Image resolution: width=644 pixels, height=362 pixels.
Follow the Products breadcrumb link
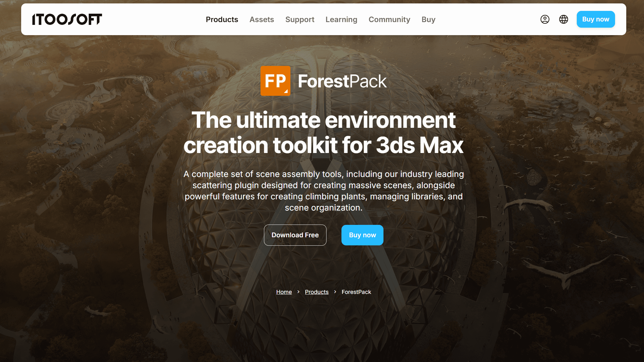tap(317, 292)
